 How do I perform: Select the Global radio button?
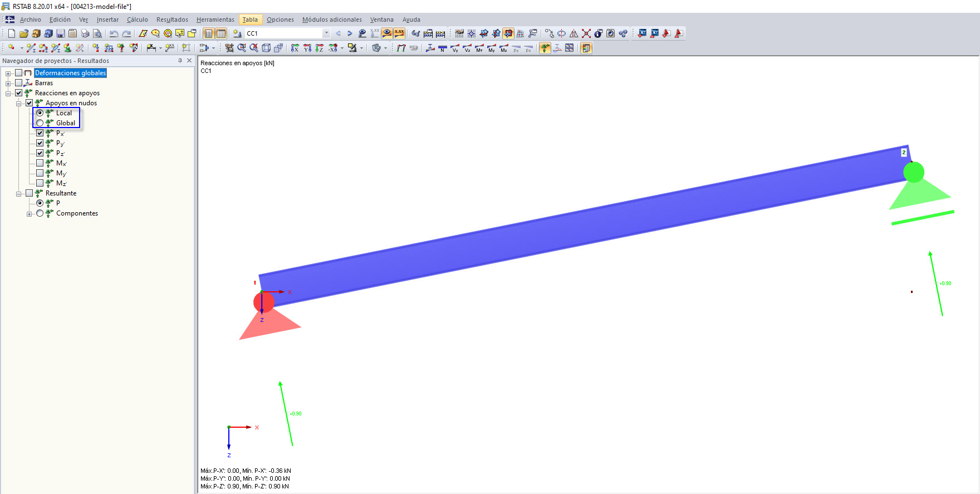(x=40, y=123)
